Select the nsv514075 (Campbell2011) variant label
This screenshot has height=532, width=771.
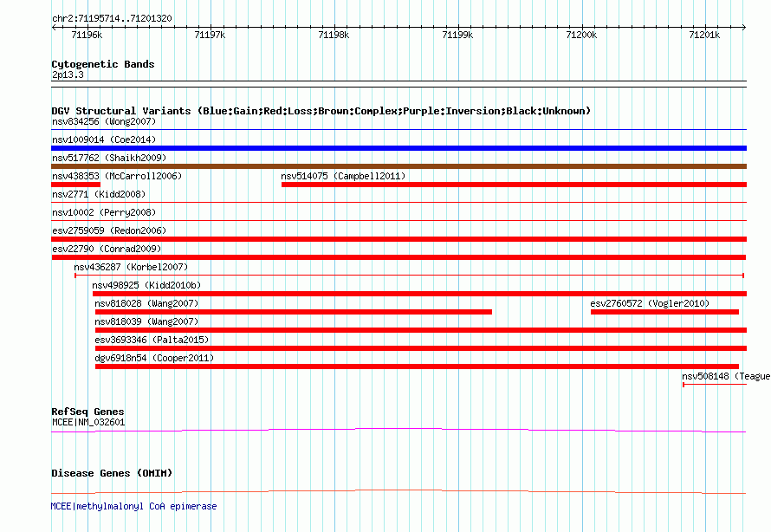coord(343,176)
